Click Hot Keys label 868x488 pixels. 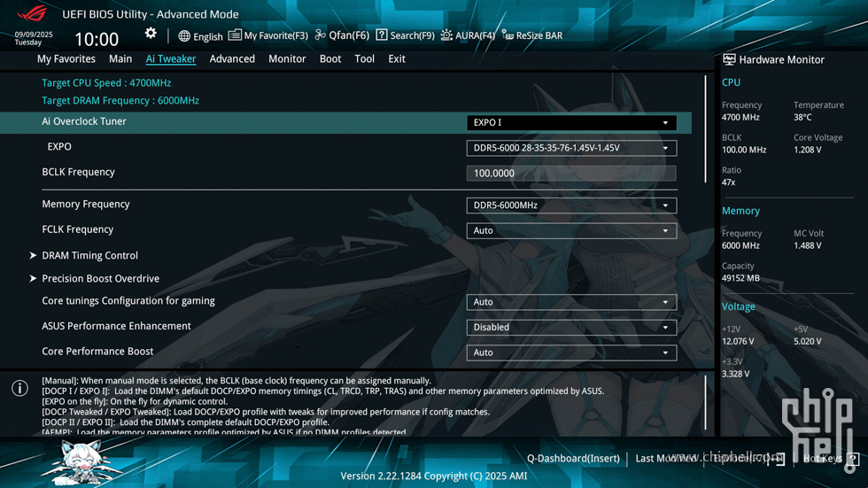[823, 459]
